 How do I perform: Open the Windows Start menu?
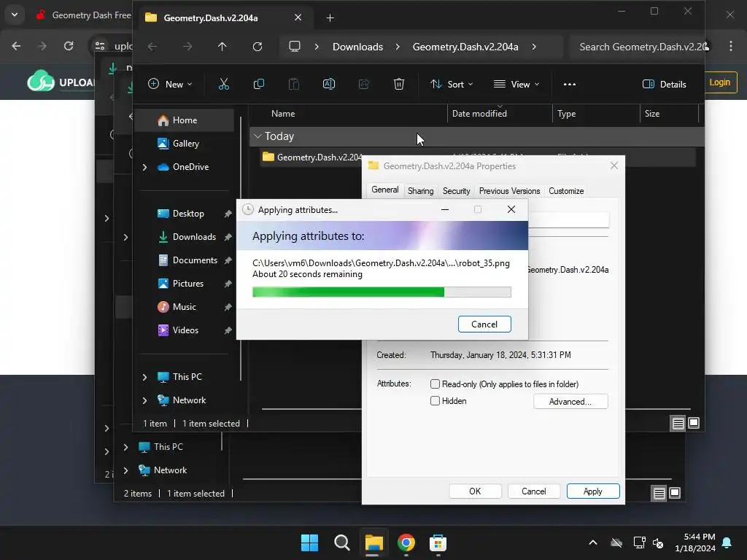coord(309,542)
